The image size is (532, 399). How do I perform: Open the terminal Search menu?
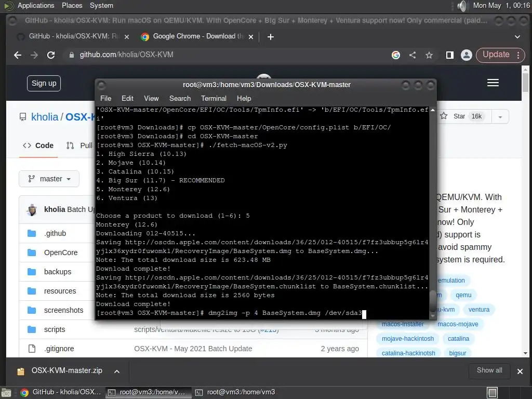click(180, 98)
